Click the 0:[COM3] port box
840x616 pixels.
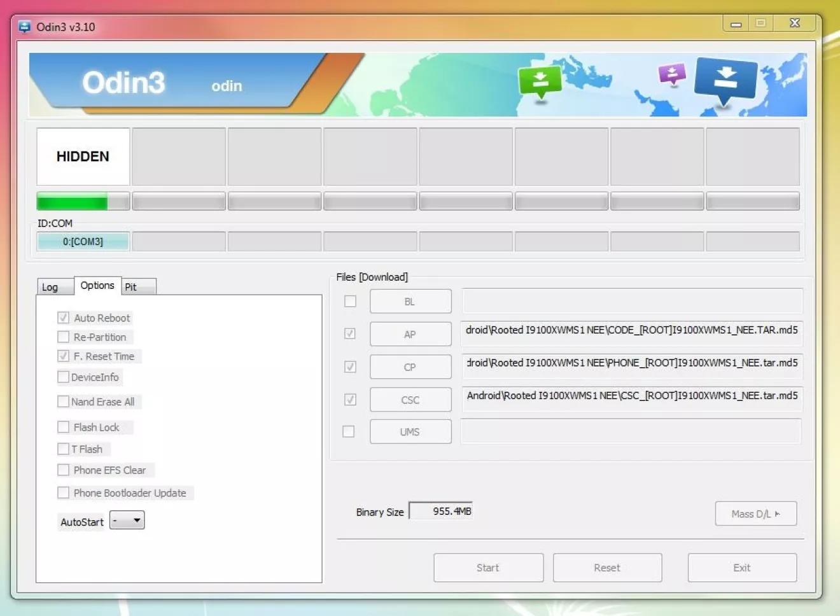(x=83, y=242)
